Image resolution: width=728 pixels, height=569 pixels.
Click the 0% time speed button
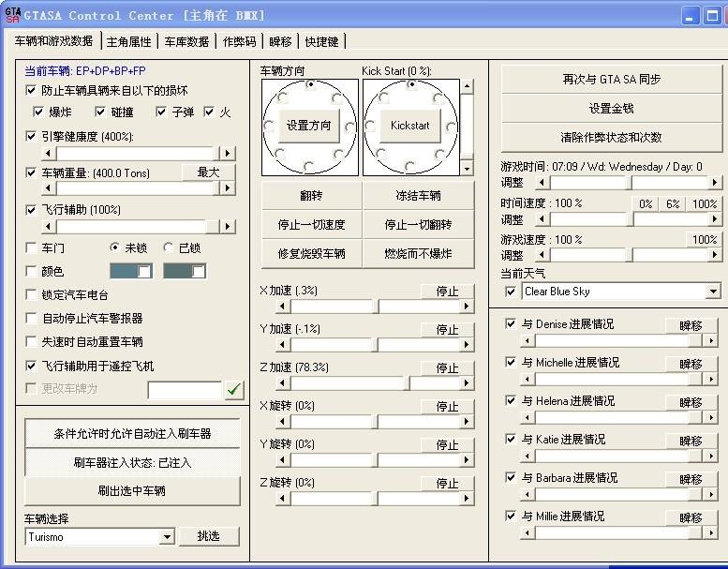coord(646,204)
